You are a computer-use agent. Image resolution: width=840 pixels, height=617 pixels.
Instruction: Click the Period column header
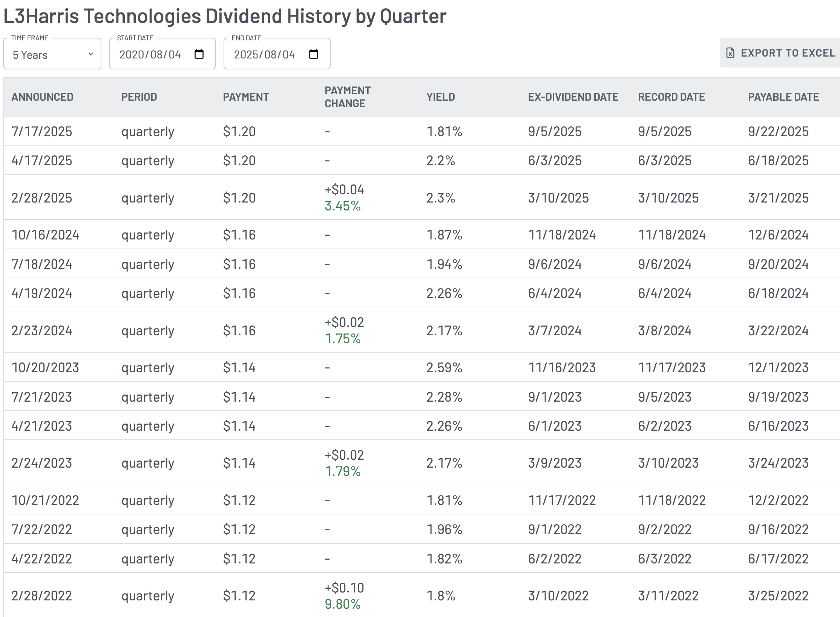coord(139,97)
